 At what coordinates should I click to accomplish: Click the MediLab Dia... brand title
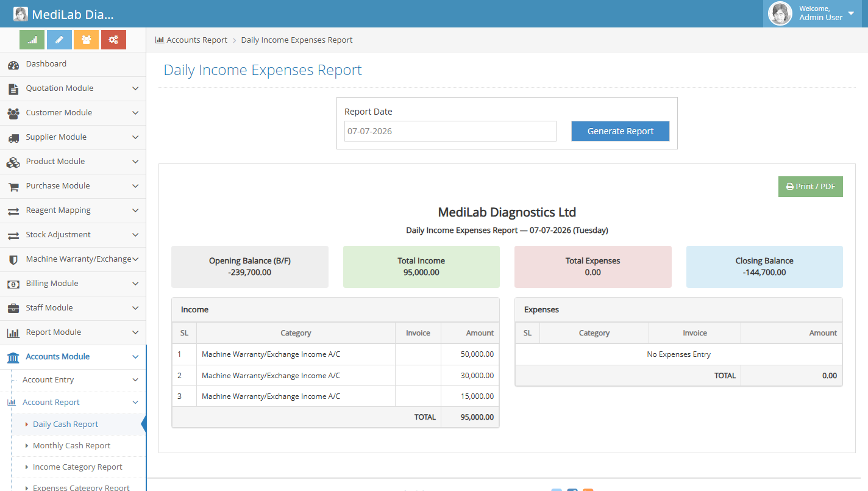point(73,14)
